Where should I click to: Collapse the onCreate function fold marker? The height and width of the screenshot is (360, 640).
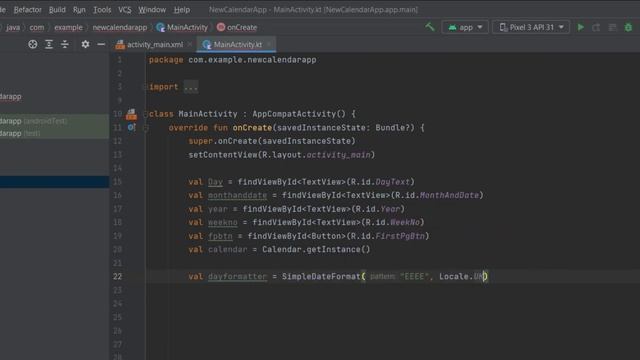coord(145,128)
